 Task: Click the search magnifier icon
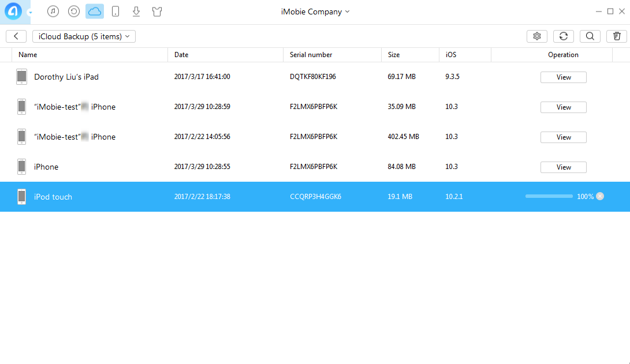pyautogui.click(x=590, y=36)
